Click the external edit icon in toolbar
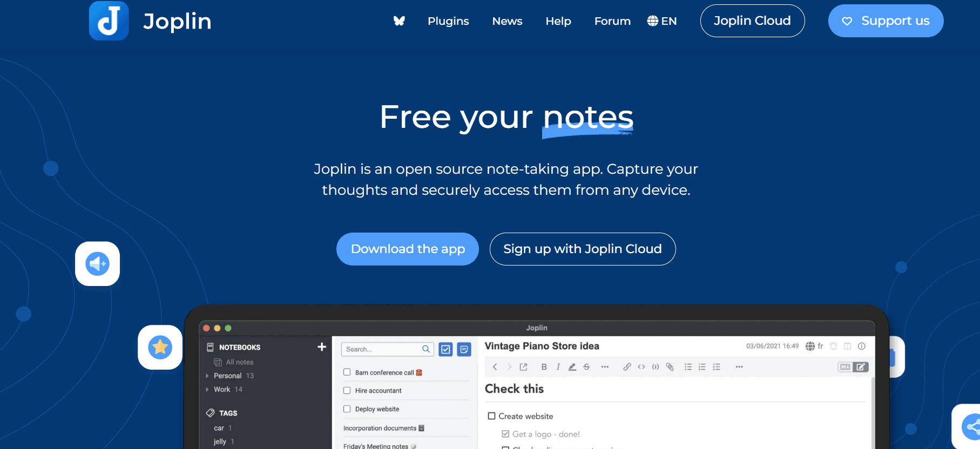Screen dimensions: 980x449 pyautogui.click(x=523, y=367)
